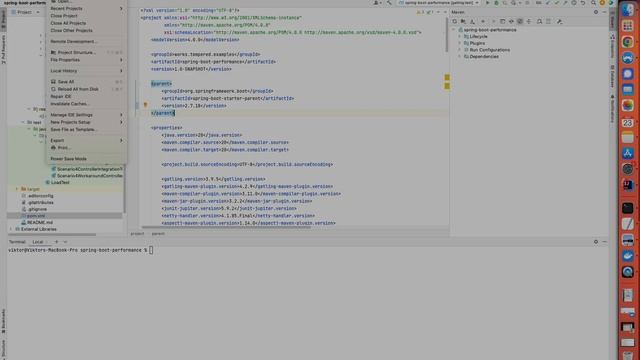640x360 pixels.
Task: Click inspection warnings indicator in editor
Action: click(425, 12)
